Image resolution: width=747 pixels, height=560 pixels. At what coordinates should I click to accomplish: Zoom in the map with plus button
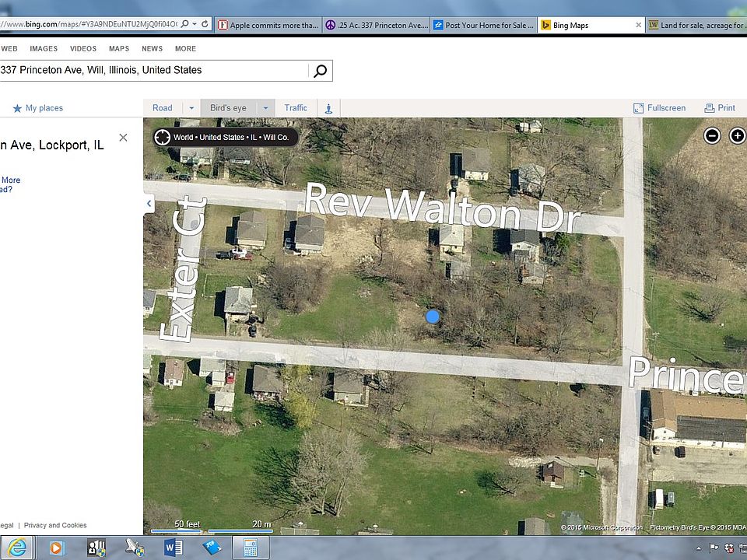click(x=737, y=136)
